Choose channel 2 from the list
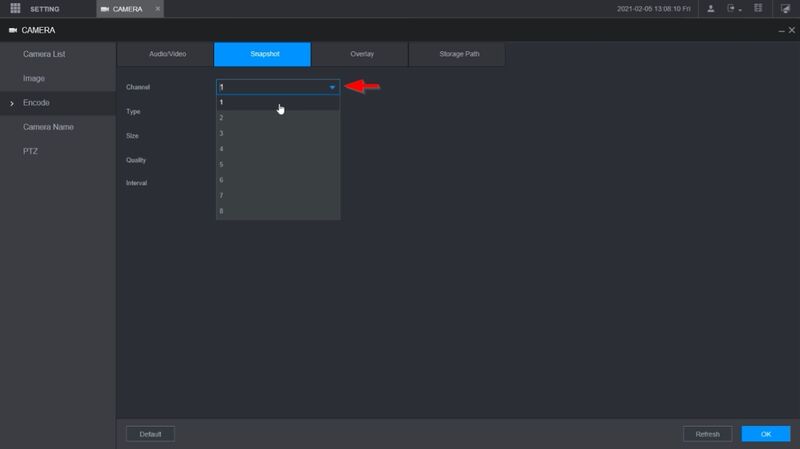 [278, 118]
